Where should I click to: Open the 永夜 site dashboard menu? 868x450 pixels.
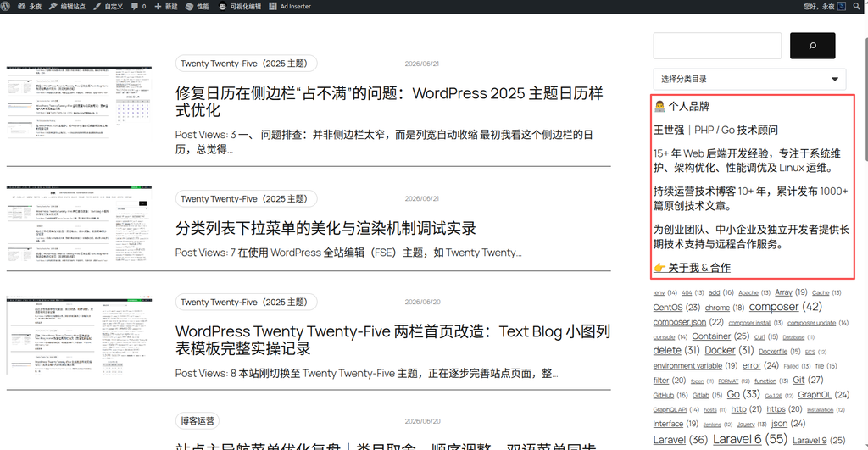click(30, 6)
